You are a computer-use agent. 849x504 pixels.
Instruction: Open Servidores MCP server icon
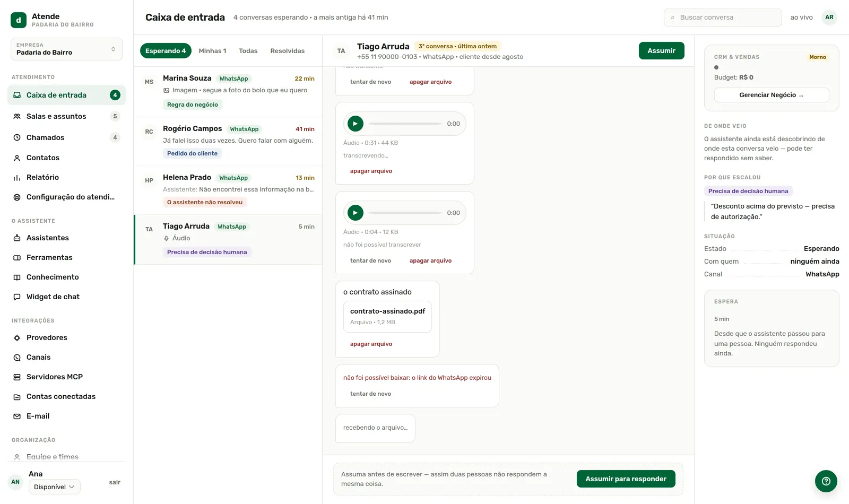pyautogui.click(x=17, y=377)
